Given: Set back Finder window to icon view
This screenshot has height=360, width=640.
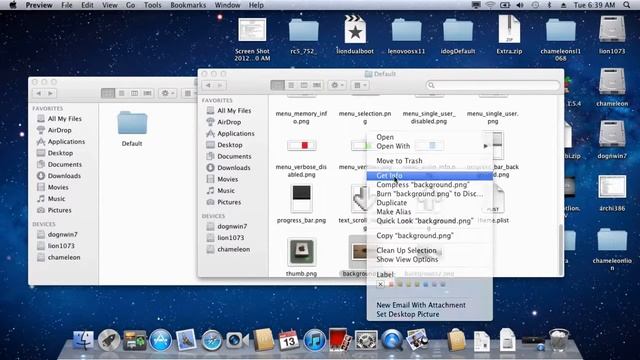Looking at the screenshot, I should click(x=108, y=93).
